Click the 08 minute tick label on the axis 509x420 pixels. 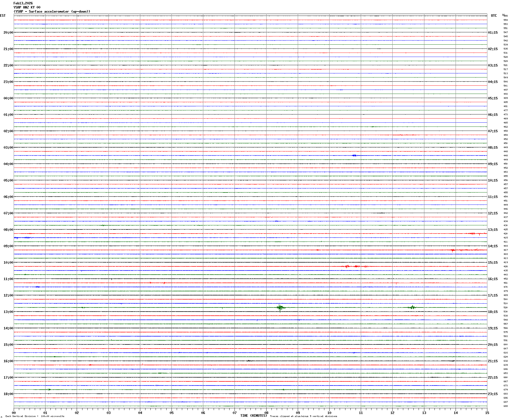pyautogui.click(x=266, y=413)
